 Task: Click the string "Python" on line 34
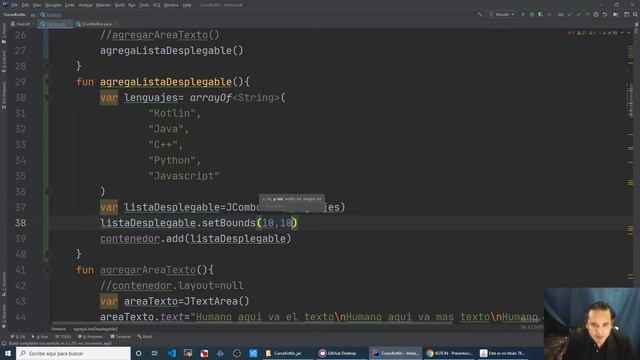tap(172, 160)
